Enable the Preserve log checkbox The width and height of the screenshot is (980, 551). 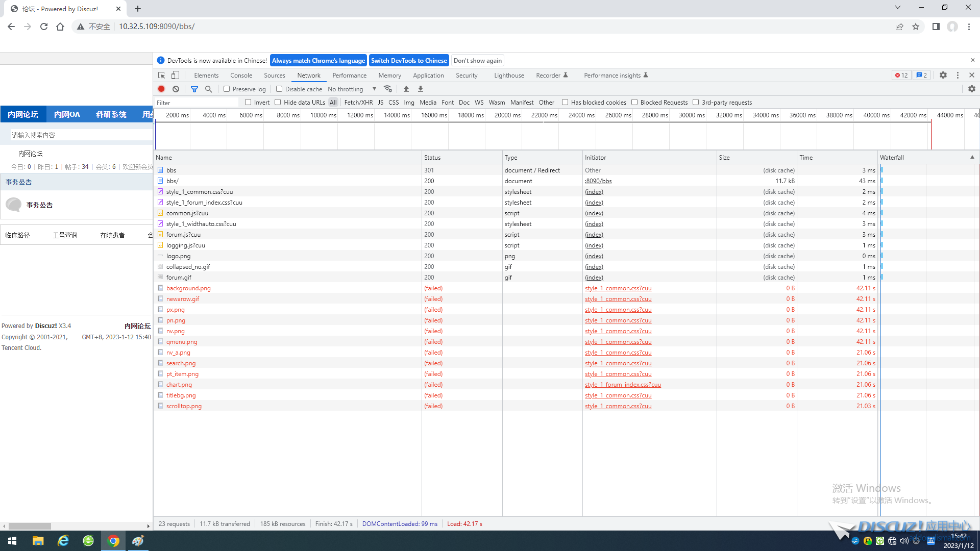227,89
